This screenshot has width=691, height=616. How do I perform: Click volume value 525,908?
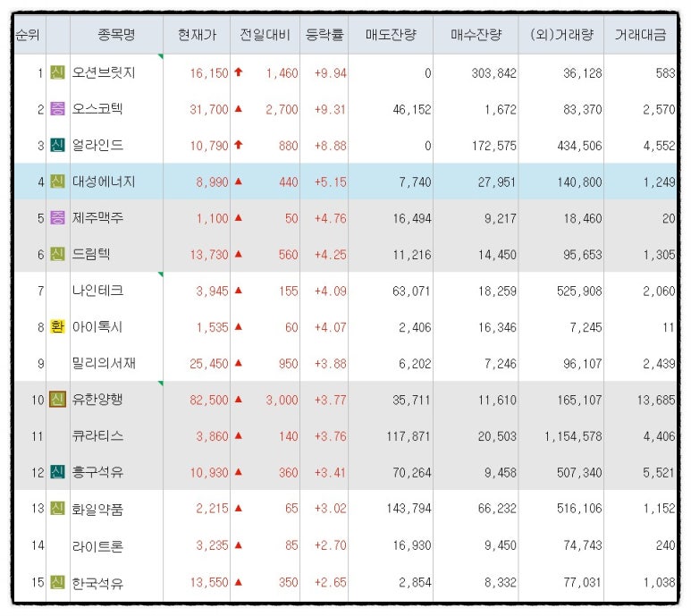tap(579, 291)
